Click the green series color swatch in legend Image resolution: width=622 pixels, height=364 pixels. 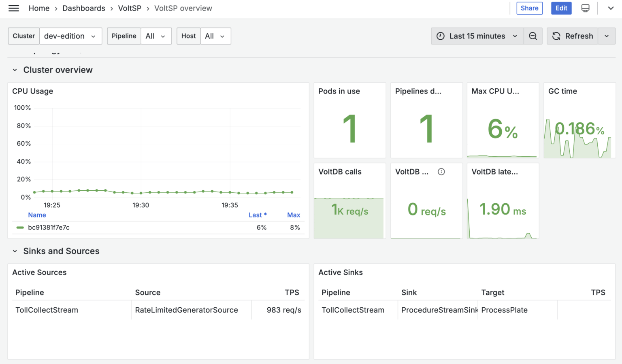pyautogui.click(x=19, y=228)
